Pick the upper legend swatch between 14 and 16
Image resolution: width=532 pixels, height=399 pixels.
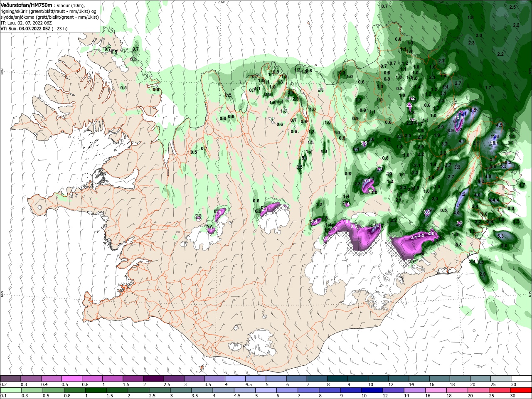[x=419, y=379]
